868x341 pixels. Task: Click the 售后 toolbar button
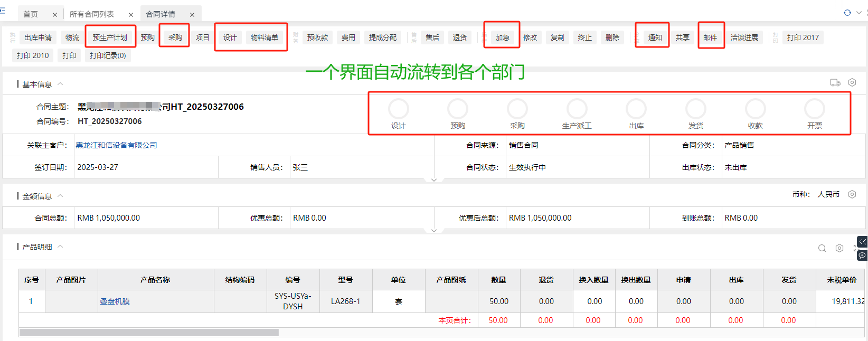point(432,37)
